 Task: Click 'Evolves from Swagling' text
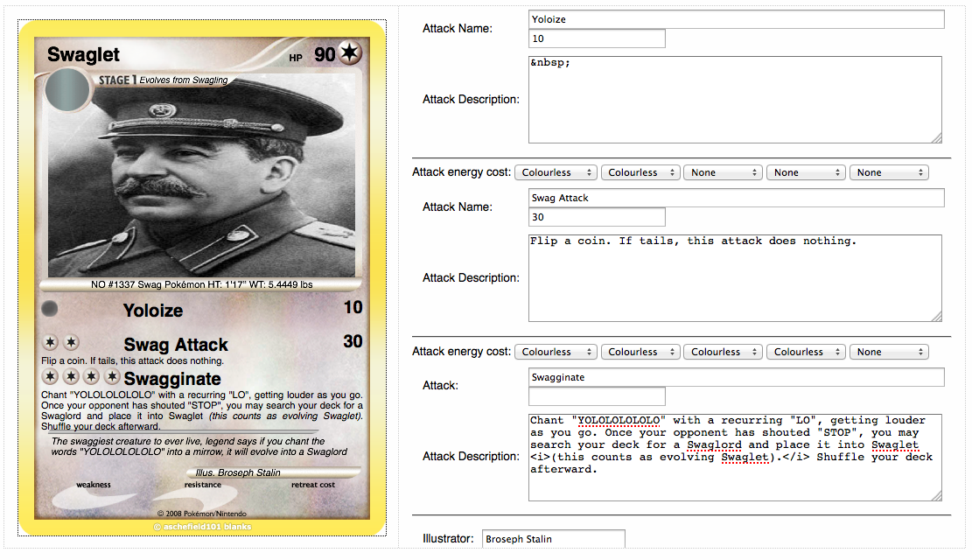coord(184,80)
